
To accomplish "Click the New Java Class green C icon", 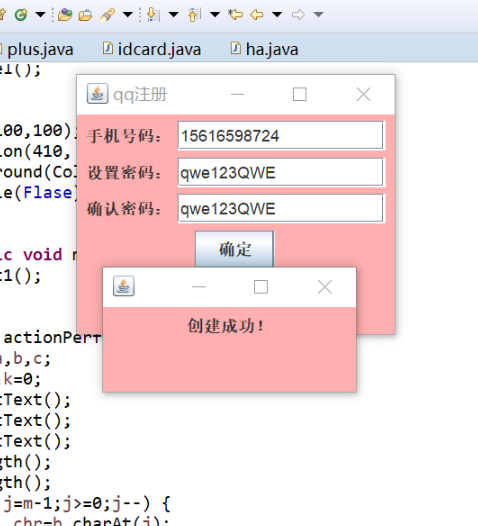I will (x=21, y=15).
